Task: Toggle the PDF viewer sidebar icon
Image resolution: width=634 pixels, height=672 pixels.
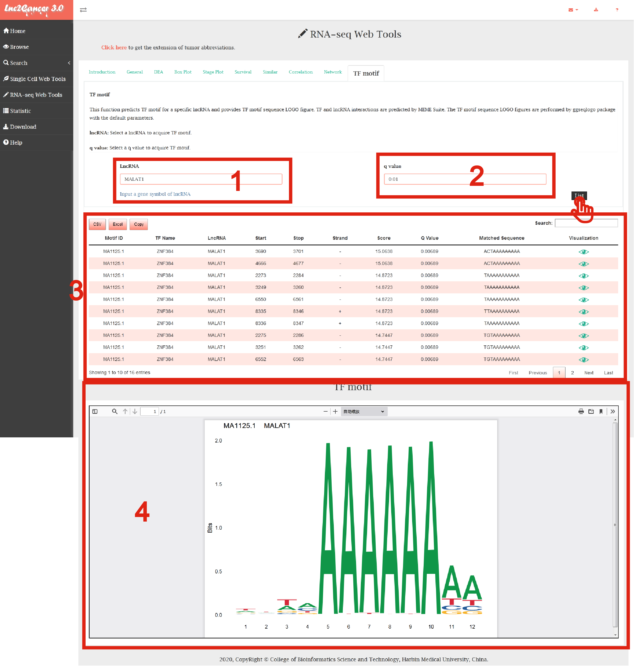Action: point(95,411)
